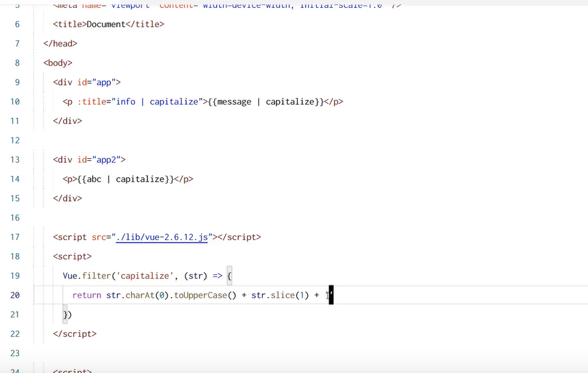Click line number 23 in gutter
Image resolution: width=588 pixels, height=373 pixels.
click(x=15, y=354)
